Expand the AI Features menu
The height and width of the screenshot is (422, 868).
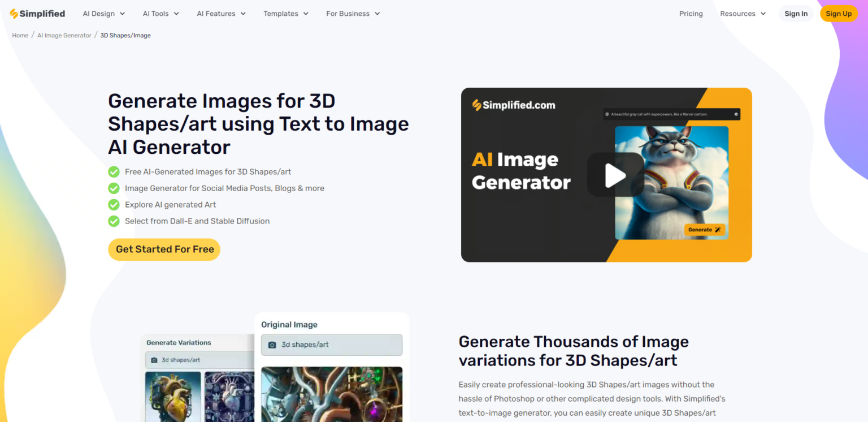221,14
